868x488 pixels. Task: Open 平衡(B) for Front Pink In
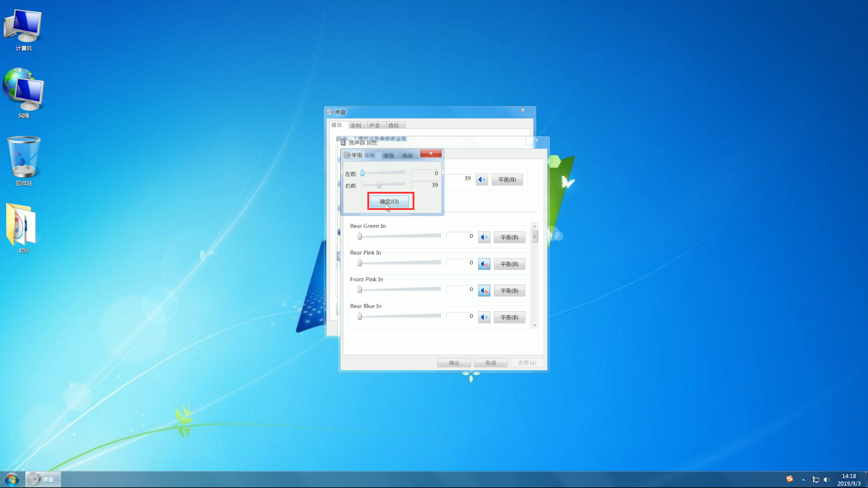(x=510, y=291)
